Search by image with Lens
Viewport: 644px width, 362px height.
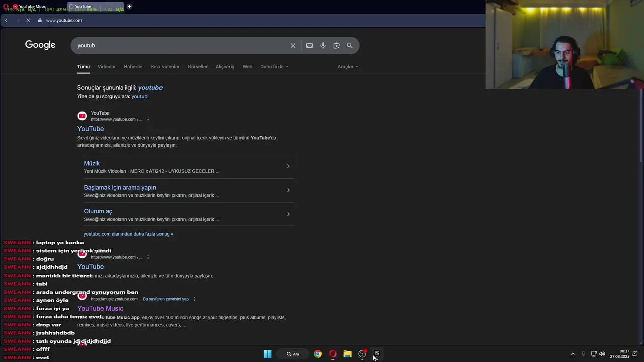[x=336, y=45]
